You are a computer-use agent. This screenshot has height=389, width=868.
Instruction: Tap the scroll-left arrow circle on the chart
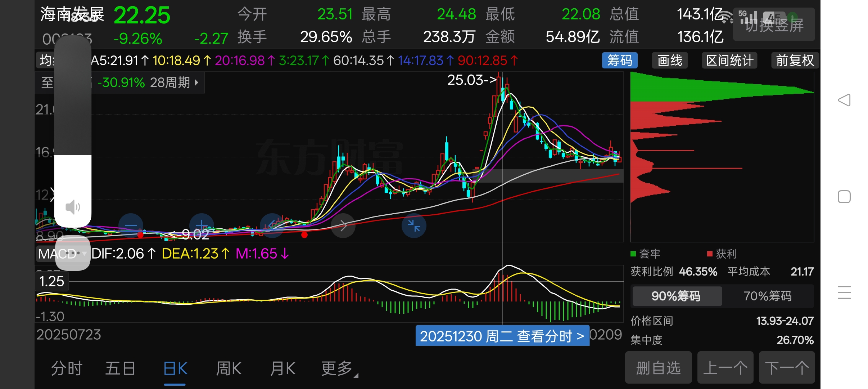[272, 226]
